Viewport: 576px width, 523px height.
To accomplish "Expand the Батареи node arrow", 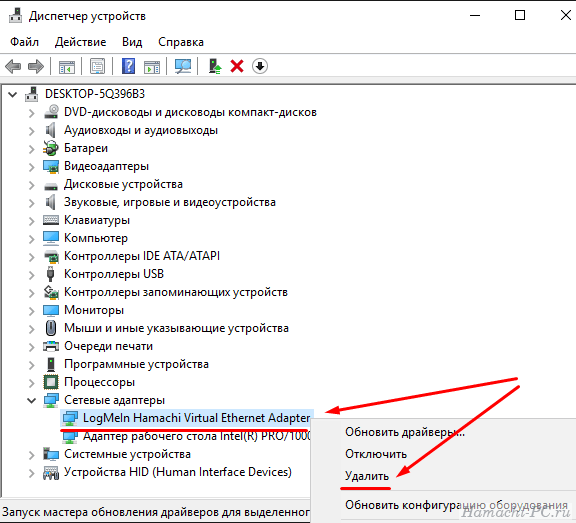I will pyautogui.click(x=32, y=149).
